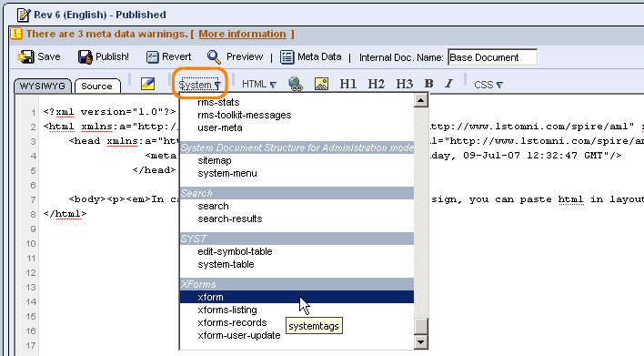This screenshot has width=644, height=356.
Task: Choose the highlighted xform entry
Action: pyautogui.click(x=297, y=297)
